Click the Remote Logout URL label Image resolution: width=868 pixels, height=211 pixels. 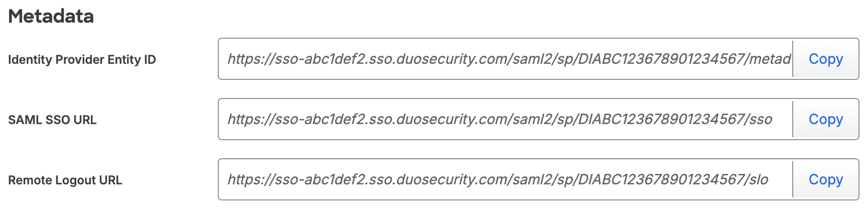pyautogui.click(x=65, y=180)
